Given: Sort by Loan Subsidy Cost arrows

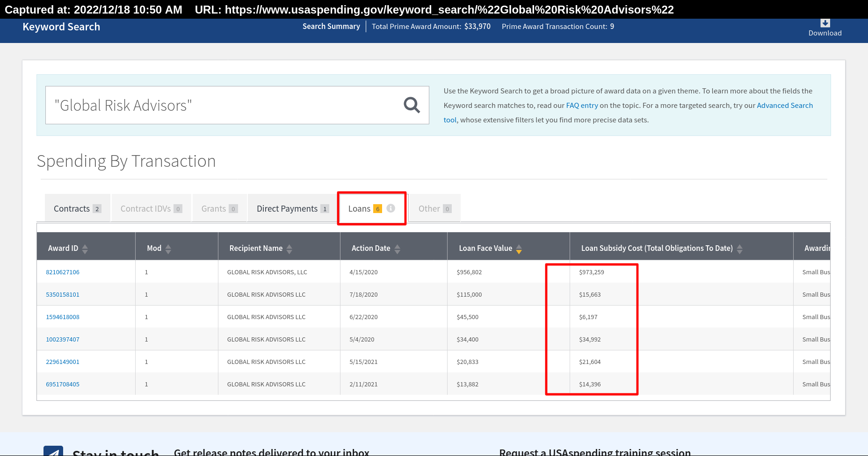Looking at the screenshot, I should pos(739,249).
